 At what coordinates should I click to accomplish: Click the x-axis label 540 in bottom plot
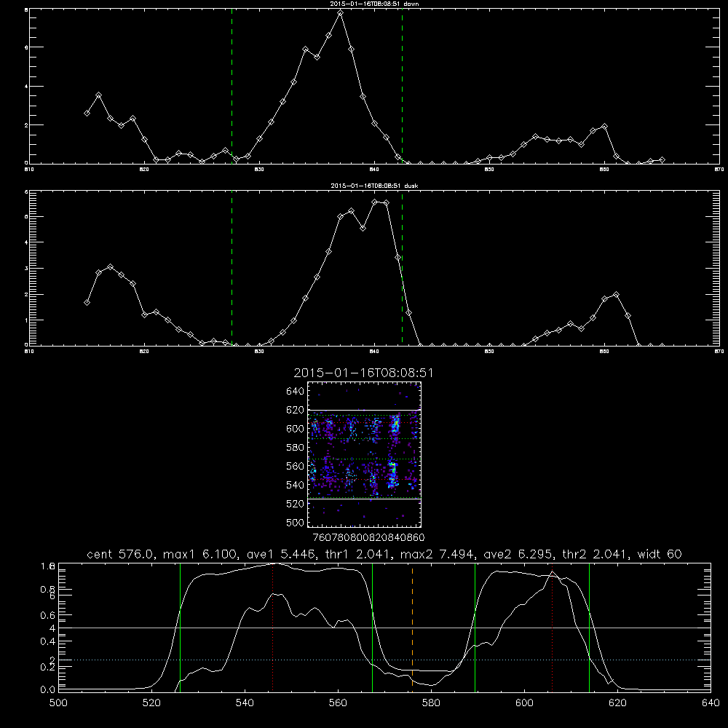click(245, 703)
